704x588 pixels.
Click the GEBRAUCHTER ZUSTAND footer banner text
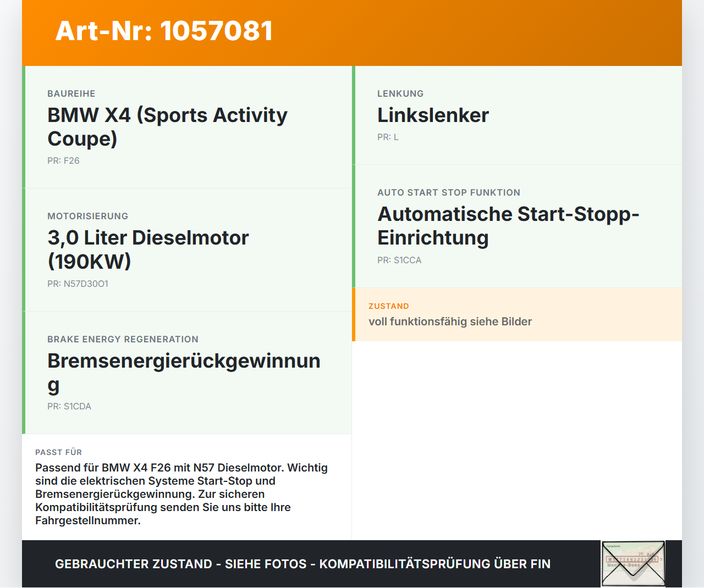(x=302, y=564)
